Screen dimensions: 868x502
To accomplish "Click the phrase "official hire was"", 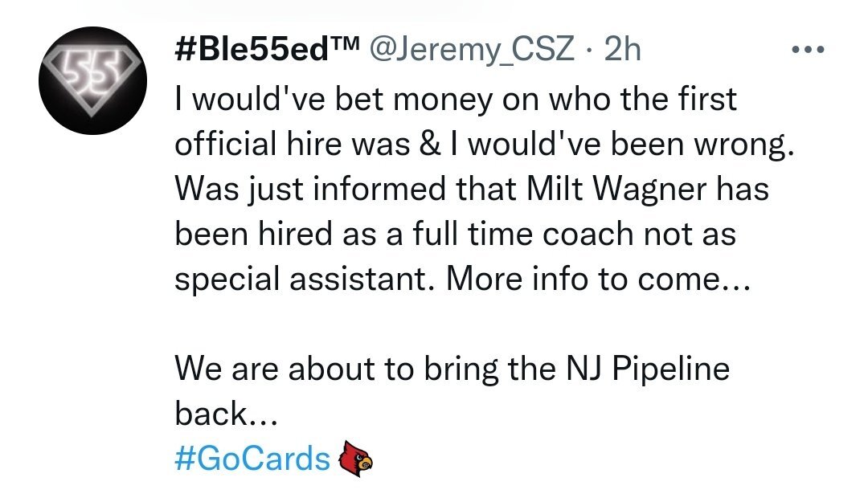I will click(x=293, y=145).
